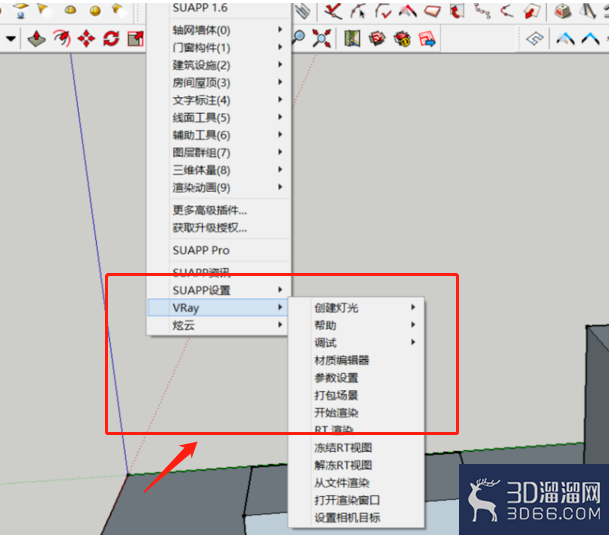Expand the 调试 submenu arrow
Screen dimensions: 609x535
coord(413,342)
